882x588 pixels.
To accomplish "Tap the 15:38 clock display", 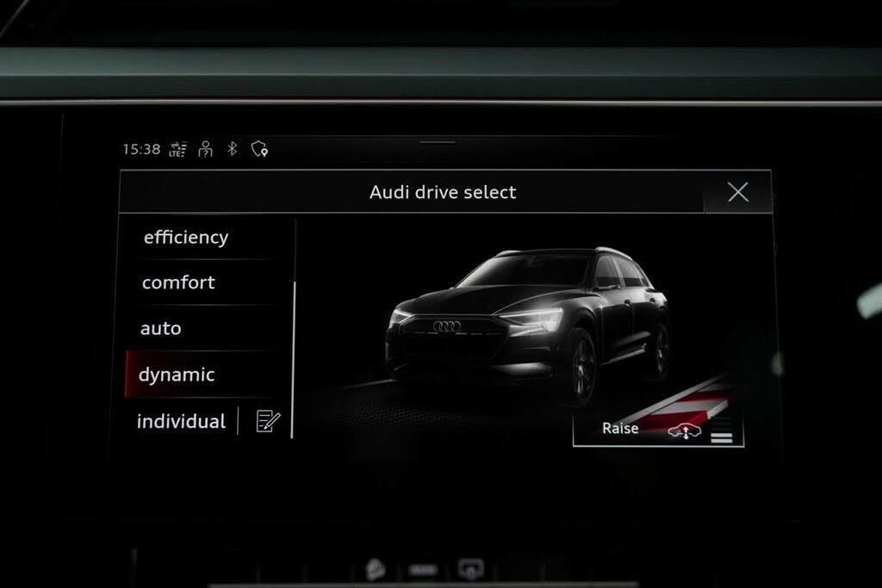I will click(x=141, y=149).
